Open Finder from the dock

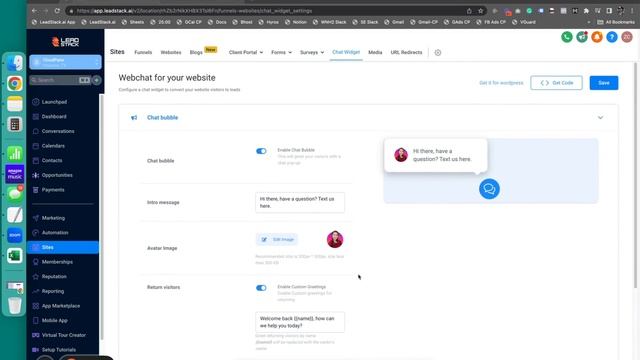point(15,62)
